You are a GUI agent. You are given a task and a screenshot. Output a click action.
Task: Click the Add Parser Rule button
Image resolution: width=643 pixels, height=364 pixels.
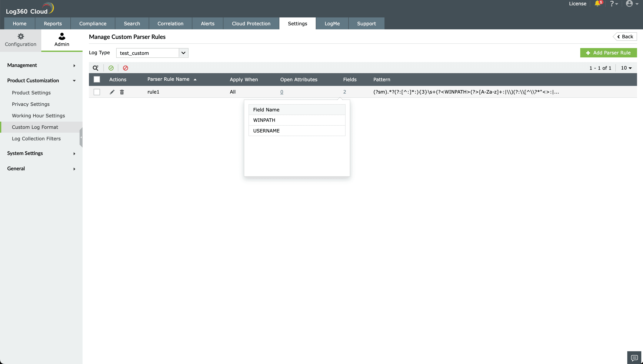608,53
